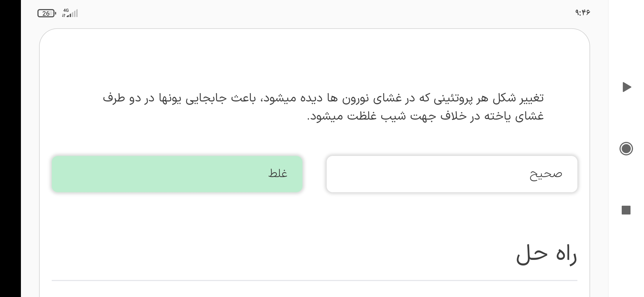Tap the triangle back navigation button
The image size is (644, 297).
coord(627,87)
